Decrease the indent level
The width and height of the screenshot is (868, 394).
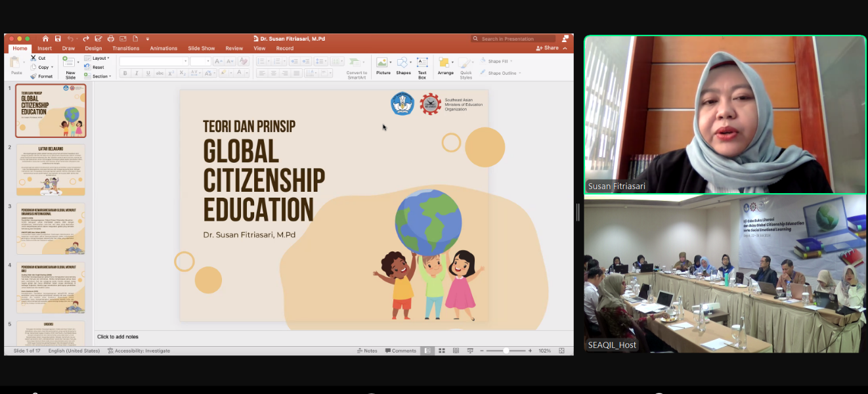(293, 62)
